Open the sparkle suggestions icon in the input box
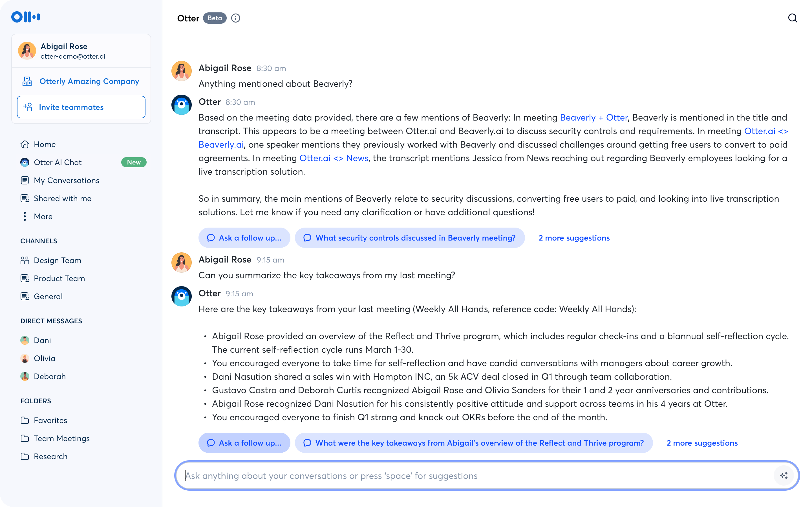Image resolution: width=812 pixels, height=507 pixels. 784,475
